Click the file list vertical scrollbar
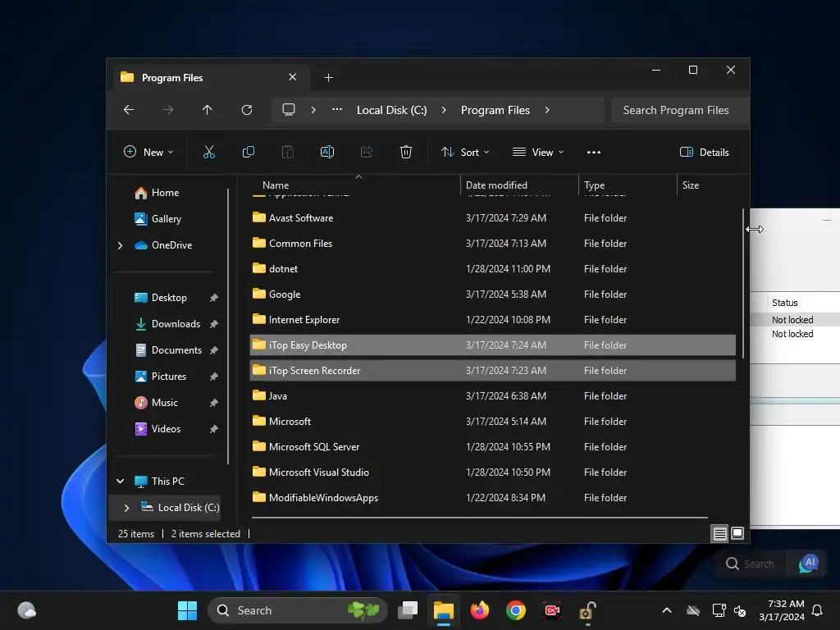This screenshot has width=840, height=630. click(x=743, y=283)
